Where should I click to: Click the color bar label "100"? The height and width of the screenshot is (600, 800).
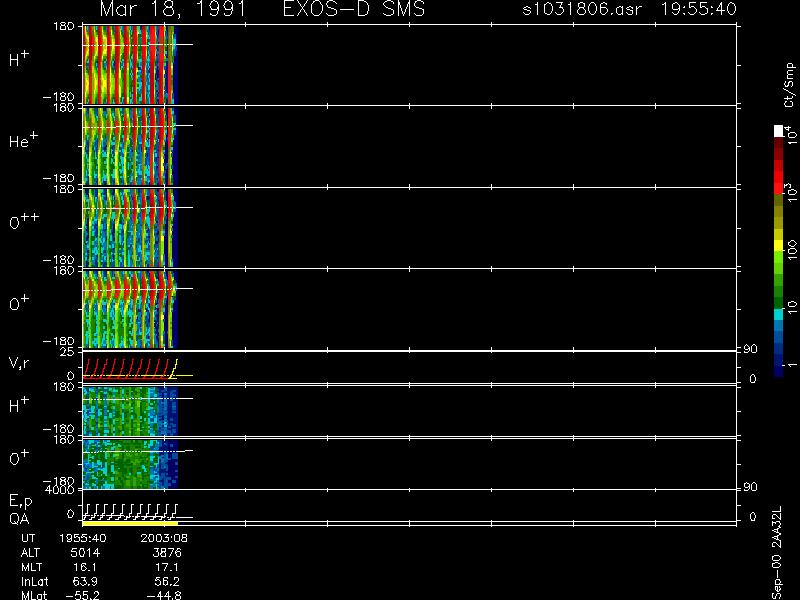pyautogui.click(x=792, y=251)
